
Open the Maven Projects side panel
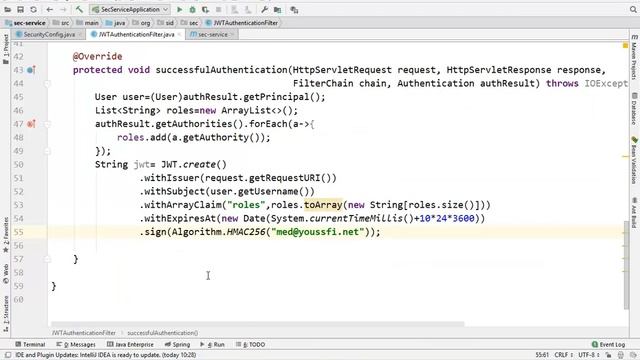click(634, 57)
